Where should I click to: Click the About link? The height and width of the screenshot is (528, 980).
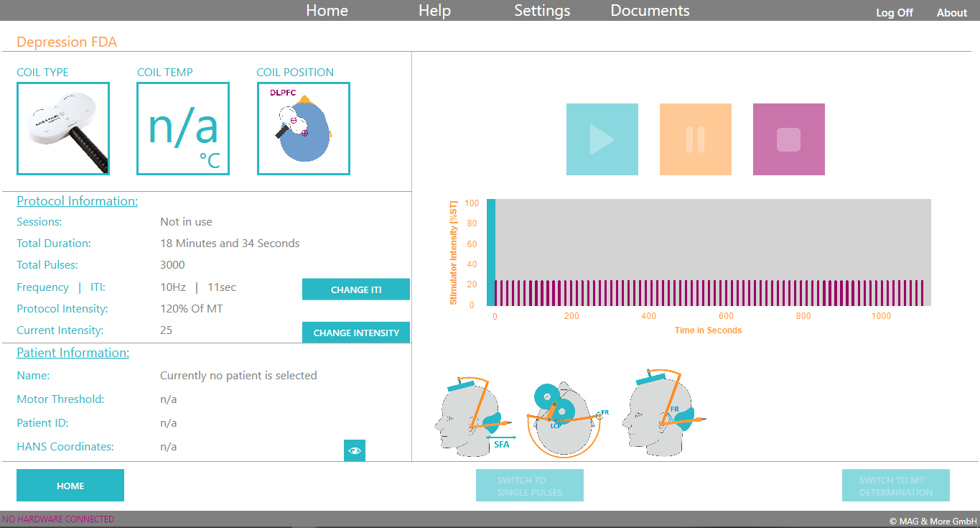[952, 13]
